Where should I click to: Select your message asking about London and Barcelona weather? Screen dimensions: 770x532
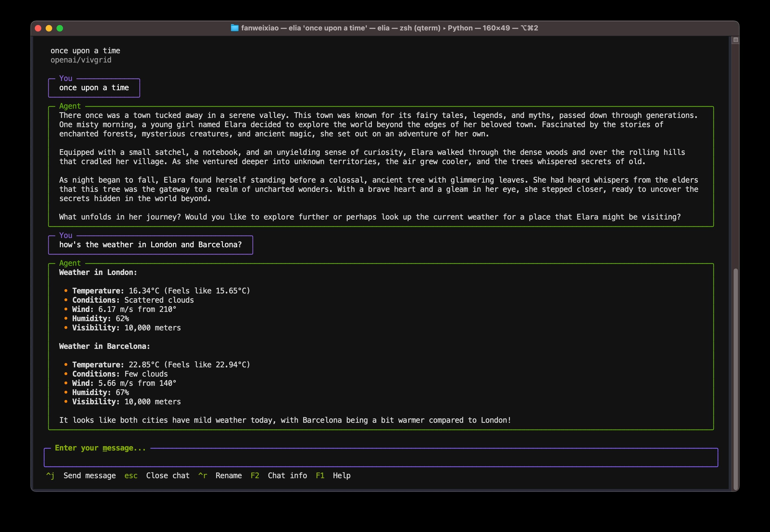(150, 244)
